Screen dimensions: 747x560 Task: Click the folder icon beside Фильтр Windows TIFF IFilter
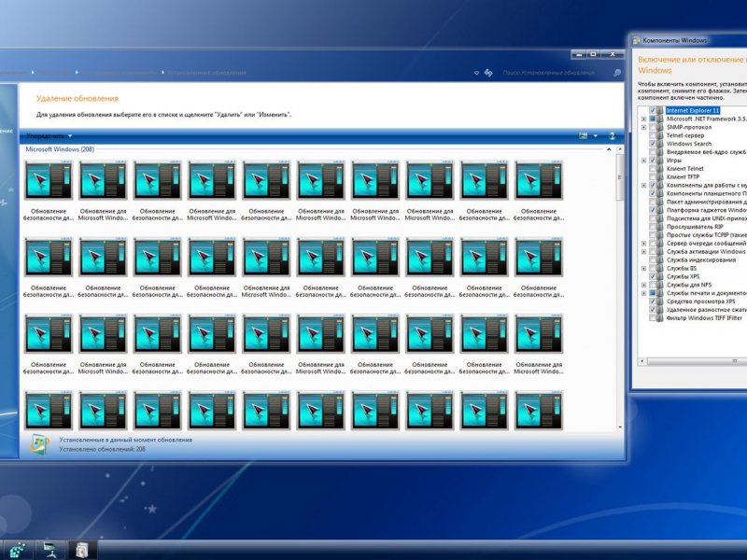coord(660,318)
